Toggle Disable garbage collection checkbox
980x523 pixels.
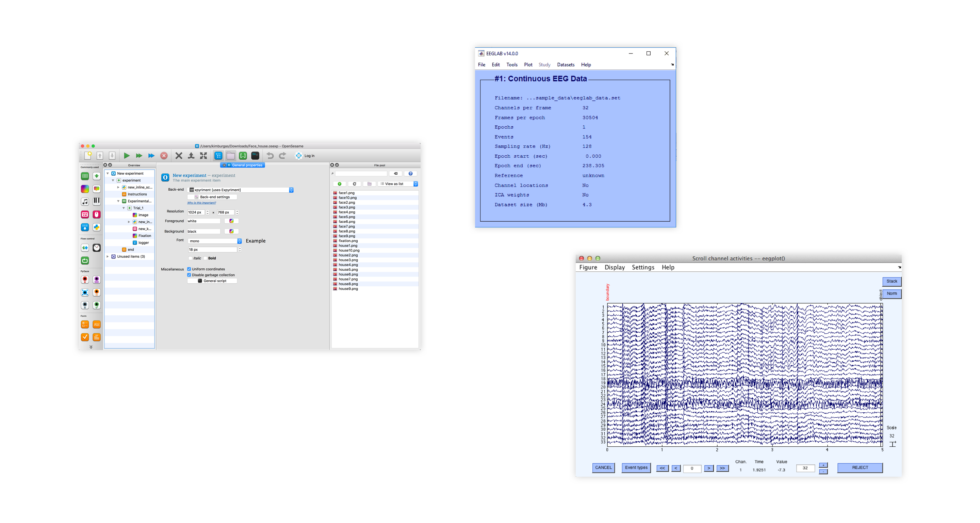point(189,275)
